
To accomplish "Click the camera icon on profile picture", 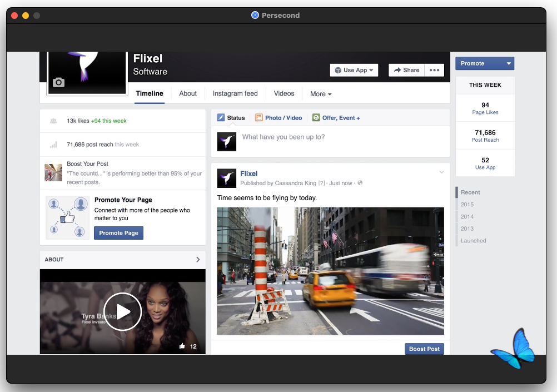I will [58, 82].
